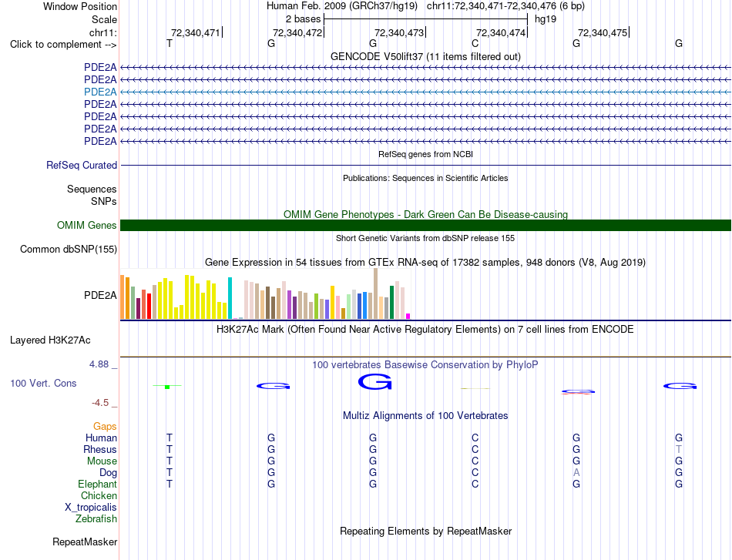The width and height of the screenshot is (732, 560).
Task: Select the light-blue highlighted PDE2A transcript label
Action: (x=100, y=92)
